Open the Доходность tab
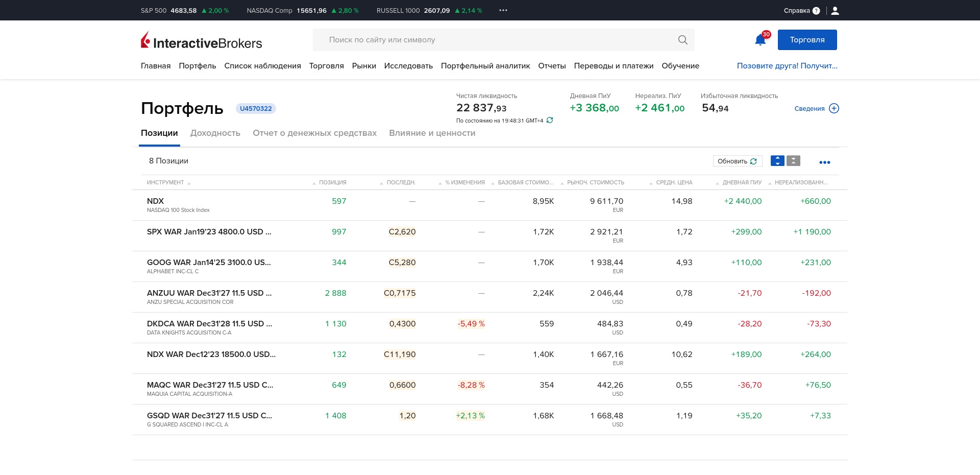 (x=215, y=133)
